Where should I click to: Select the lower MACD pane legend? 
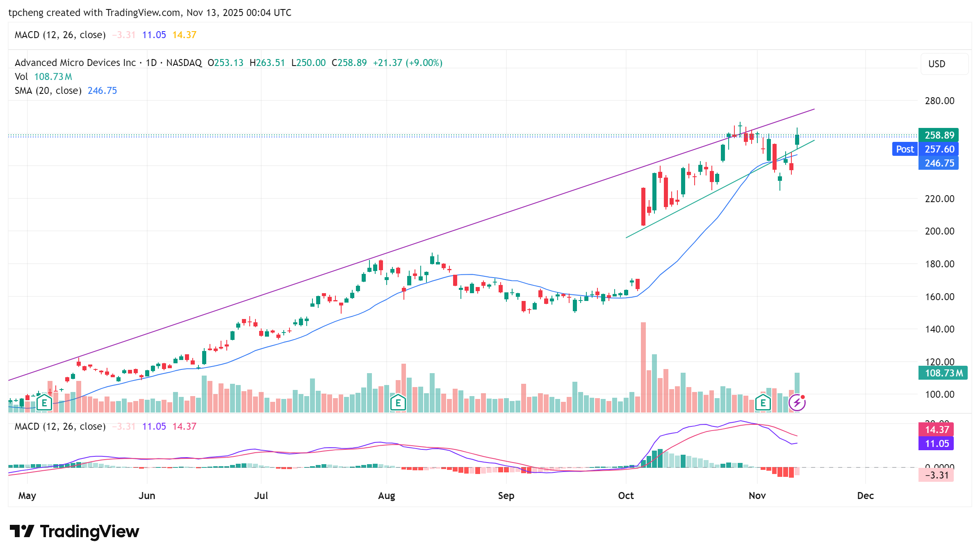[x=60, y=426]
